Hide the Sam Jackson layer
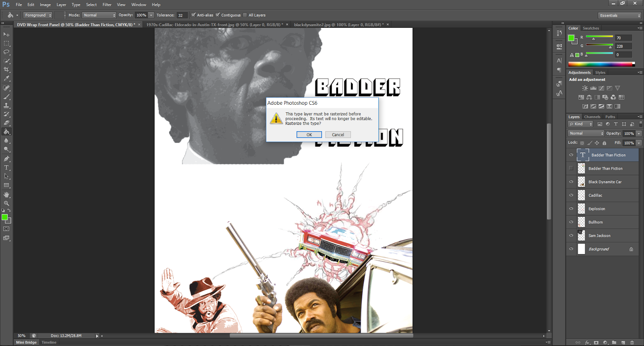This screenshot has width=644, height=346. pyautogui.click(x=571, y=236)
